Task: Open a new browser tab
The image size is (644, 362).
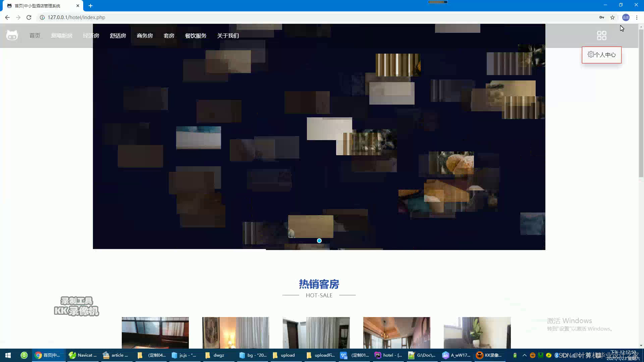Action: tap(91, 6)
